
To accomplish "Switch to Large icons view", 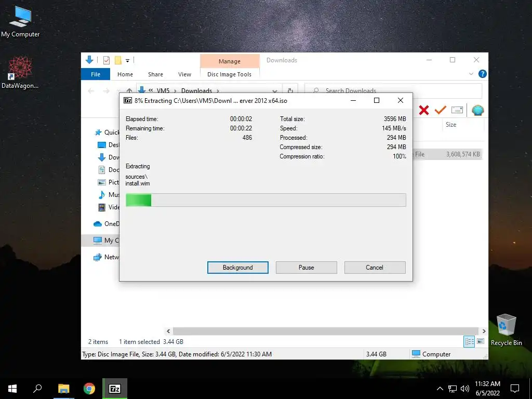I will [x=481, y=341].
